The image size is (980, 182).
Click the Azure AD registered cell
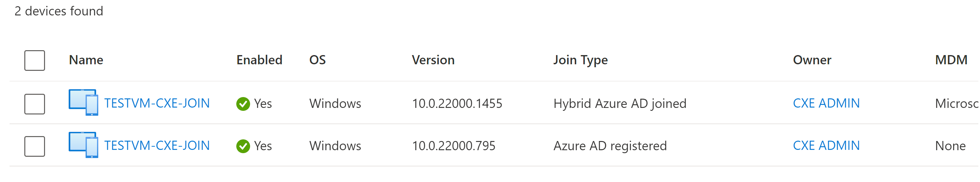[610, 146]
